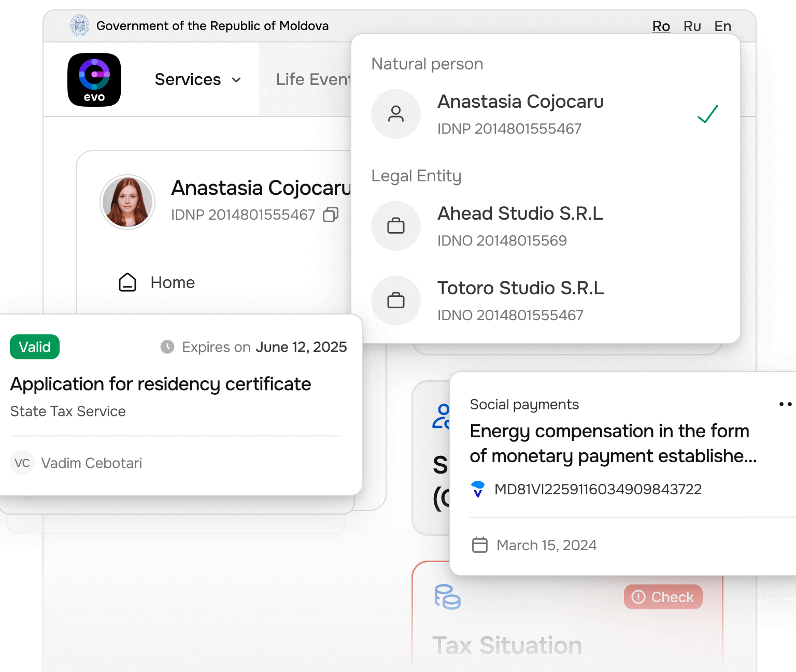
Task: Open the Life Events tab
Action: (312, 80)
